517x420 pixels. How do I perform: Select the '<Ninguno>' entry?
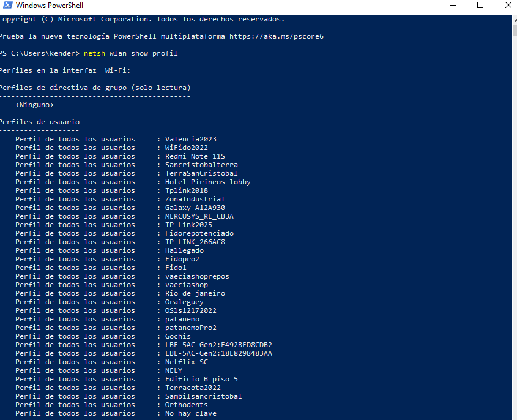34,105
